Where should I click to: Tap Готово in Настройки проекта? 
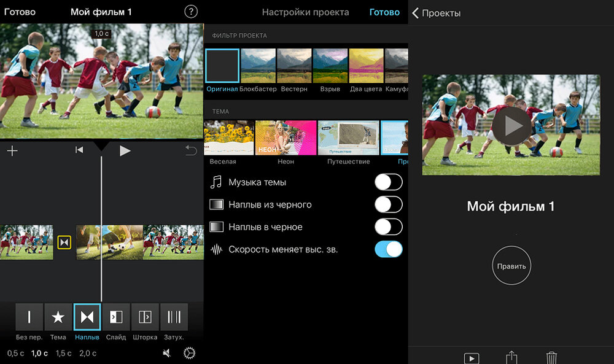click(384, 12)
